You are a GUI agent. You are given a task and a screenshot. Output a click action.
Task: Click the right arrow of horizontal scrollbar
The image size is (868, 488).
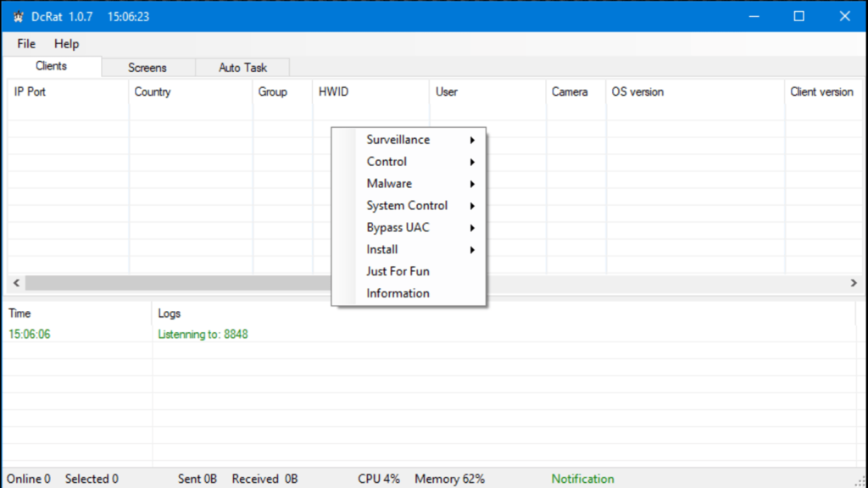[x=854, y=283]
